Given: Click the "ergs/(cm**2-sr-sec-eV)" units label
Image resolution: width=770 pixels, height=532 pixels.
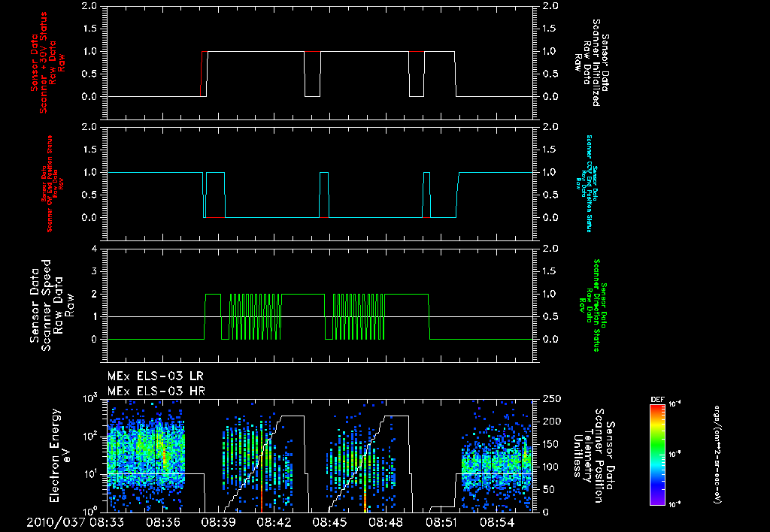Looking at the screenshot, I should point(717,455).
